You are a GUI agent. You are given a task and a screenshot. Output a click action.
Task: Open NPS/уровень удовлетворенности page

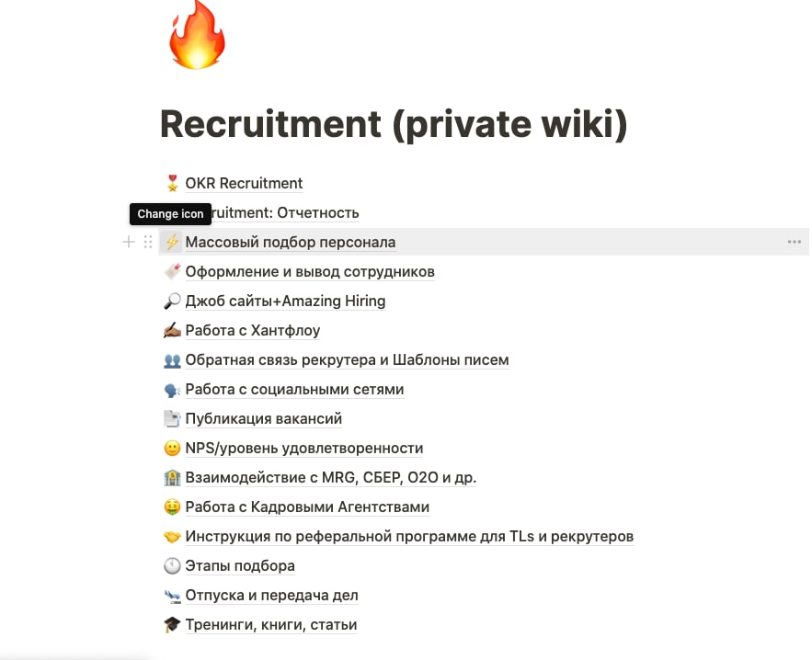pos(303,448)
